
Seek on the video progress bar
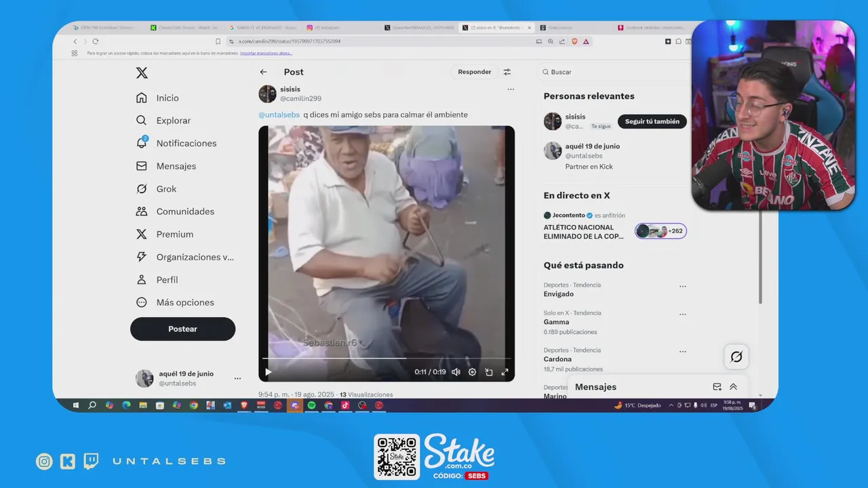tap(387, 358)
